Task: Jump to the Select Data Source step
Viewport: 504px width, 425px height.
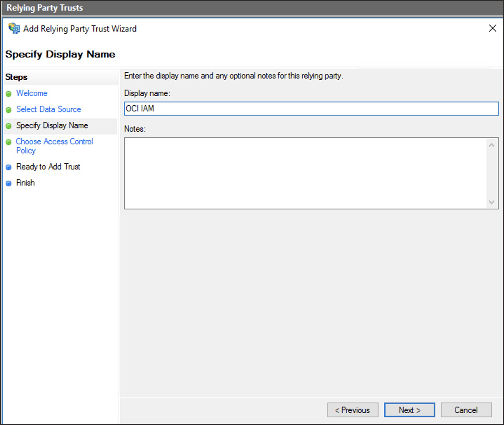Action: point(48,109)
